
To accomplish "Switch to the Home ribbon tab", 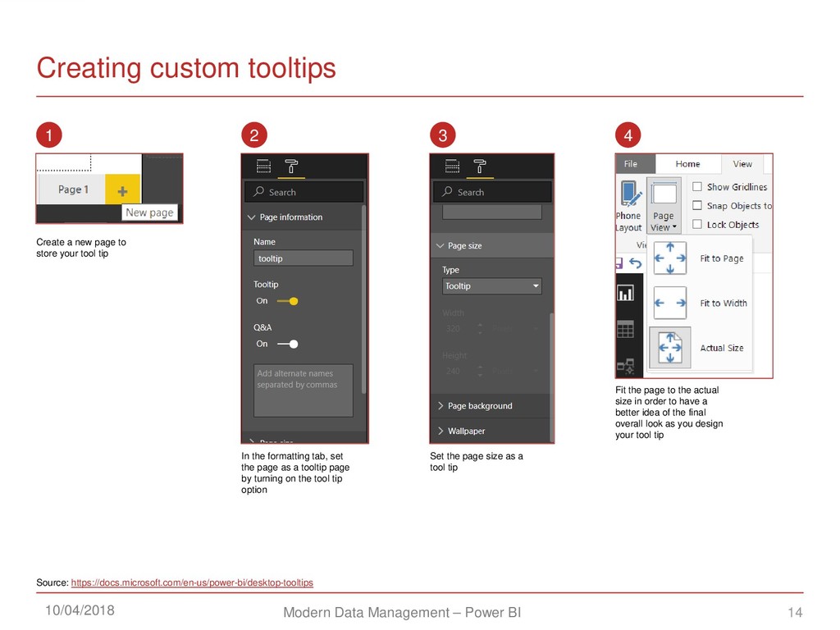I will (x=687, y=164).
